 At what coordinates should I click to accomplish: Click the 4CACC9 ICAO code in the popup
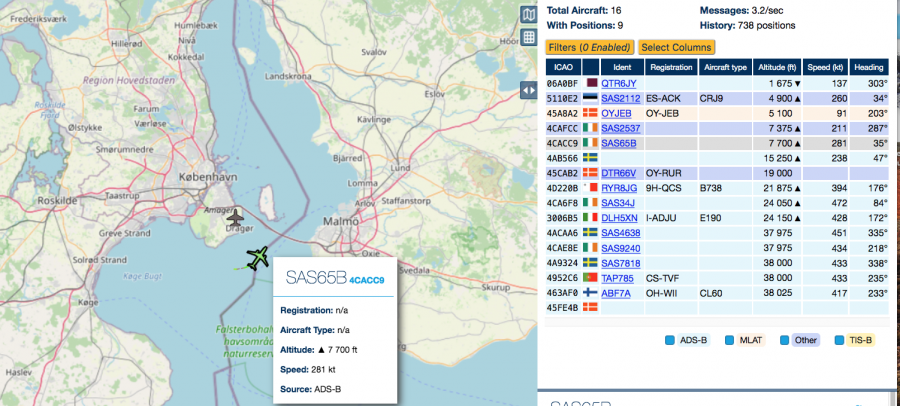coord(365,281)
